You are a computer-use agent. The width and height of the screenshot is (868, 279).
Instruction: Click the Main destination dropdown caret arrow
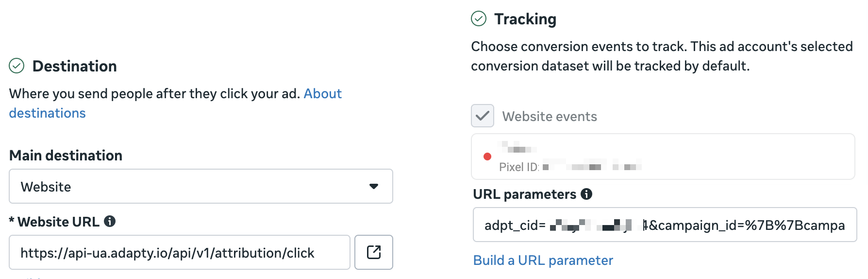tap(373, 186)
